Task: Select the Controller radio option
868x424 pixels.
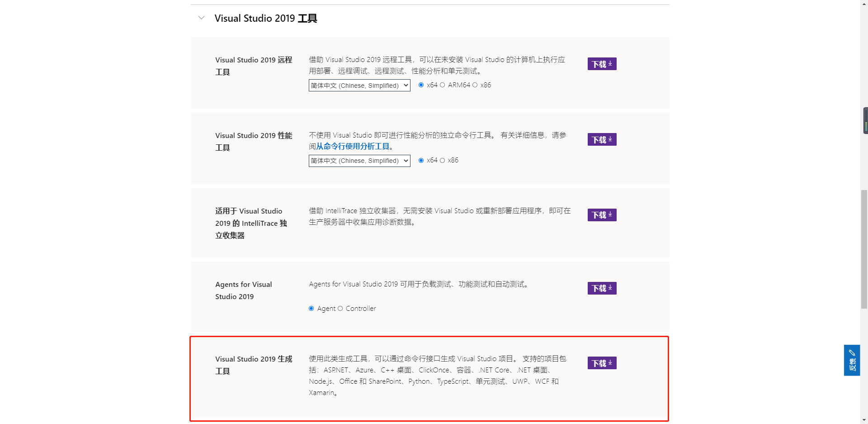Action: coord(340,309)
